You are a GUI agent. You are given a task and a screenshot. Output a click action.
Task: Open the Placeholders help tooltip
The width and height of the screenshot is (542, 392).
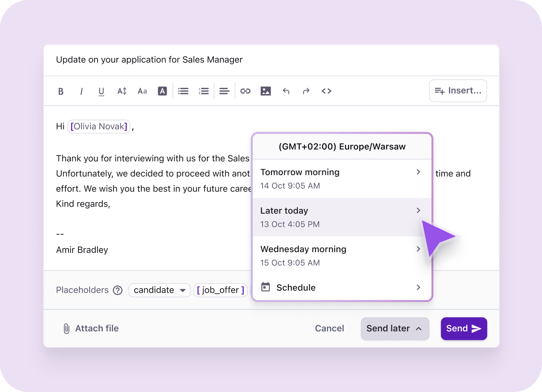(x=117, y=290)
